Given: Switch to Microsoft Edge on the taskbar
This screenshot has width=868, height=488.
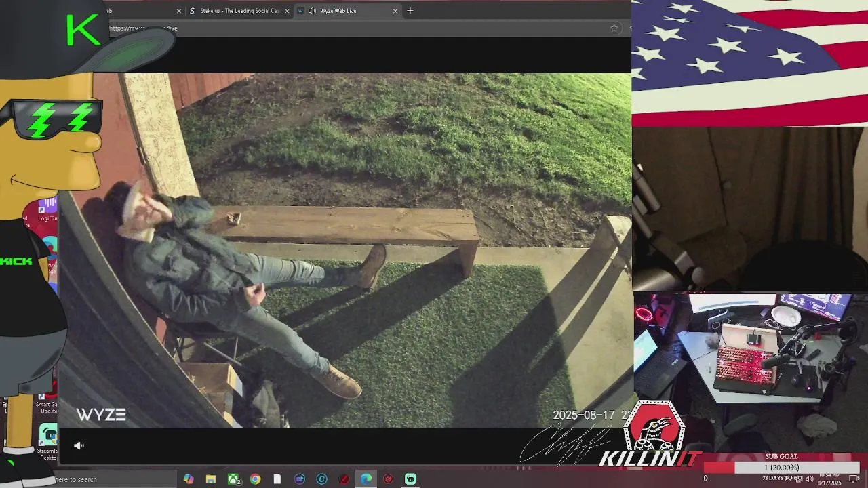Looking at the screenshot, I should coord(366,479).
